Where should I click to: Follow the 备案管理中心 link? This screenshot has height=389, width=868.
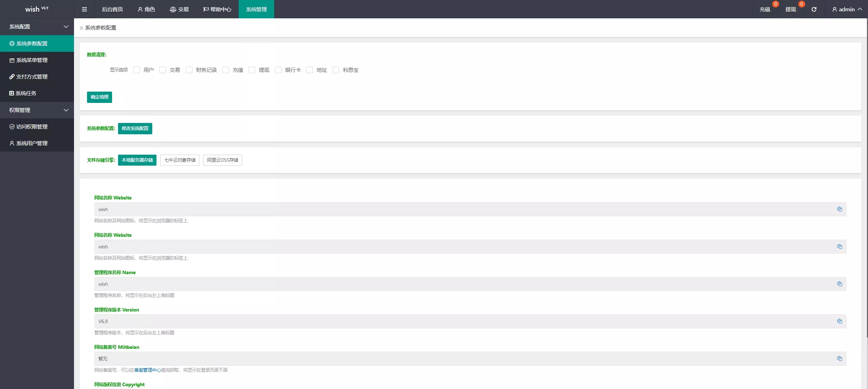[148, 370]
